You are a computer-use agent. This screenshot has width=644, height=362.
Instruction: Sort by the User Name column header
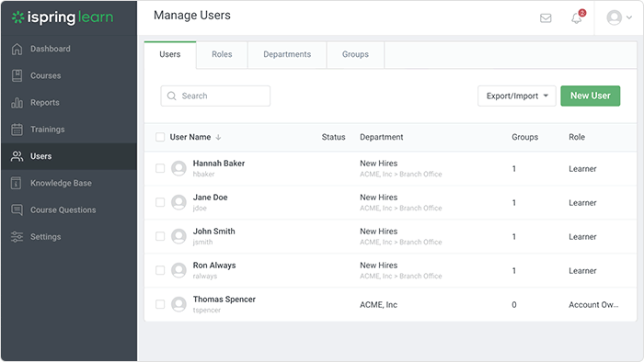click(190, 137)
